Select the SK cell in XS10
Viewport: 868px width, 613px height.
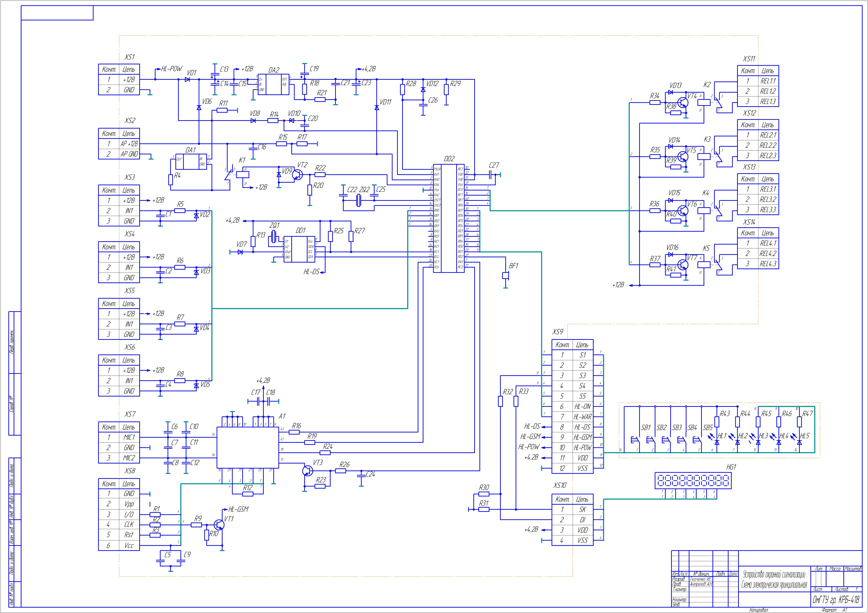coord(583,509)
